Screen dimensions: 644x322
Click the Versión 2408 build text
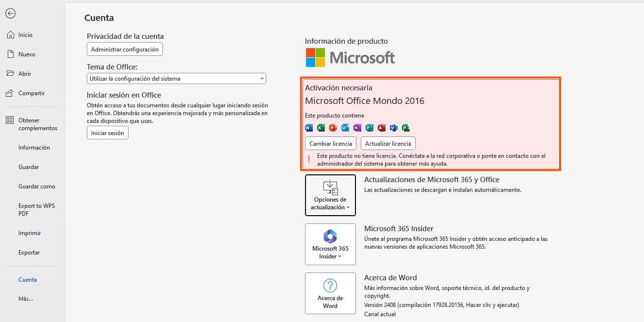[x=442, y=305]
